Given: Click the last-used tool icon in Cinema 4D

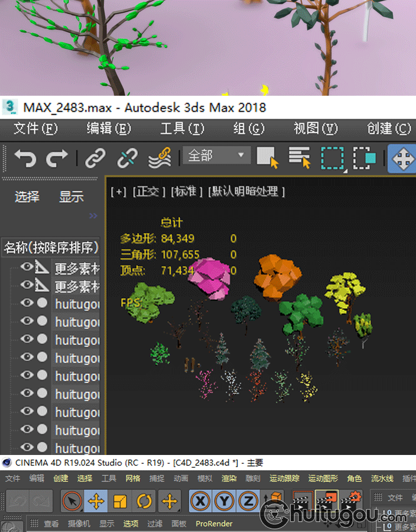Looking at the screenshot, I should click(170, 501).
